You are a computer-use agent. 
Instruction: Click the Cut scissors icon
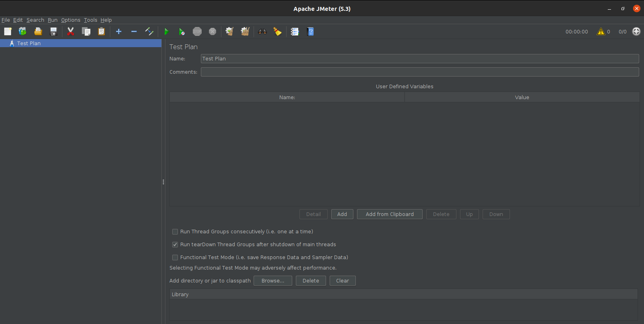point(71,31)
